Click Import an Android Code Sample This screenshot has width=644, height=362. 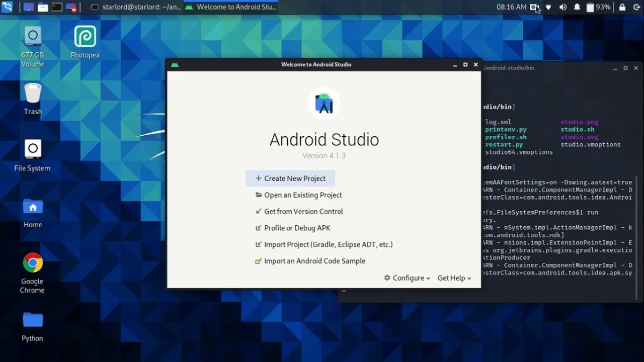pyautogui.click(x=310, y=261)
